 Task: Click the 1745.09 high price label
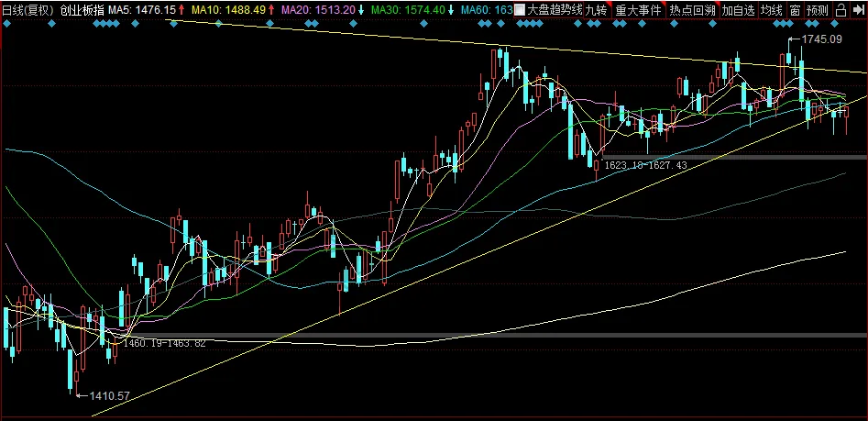pos(822,39)
